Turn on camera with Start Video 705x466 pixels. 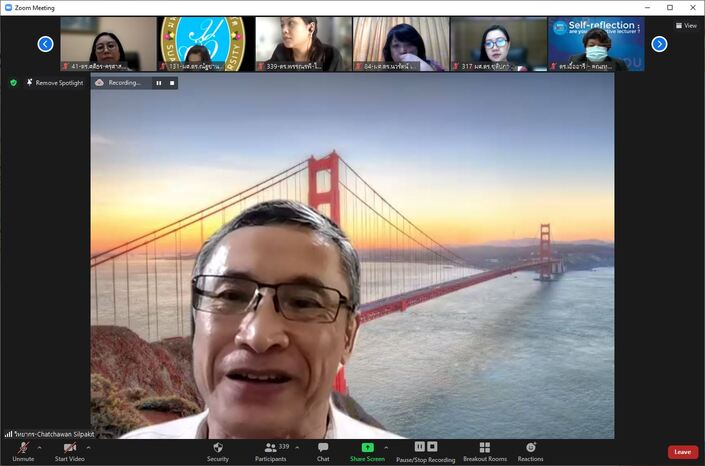click(69, 447)
